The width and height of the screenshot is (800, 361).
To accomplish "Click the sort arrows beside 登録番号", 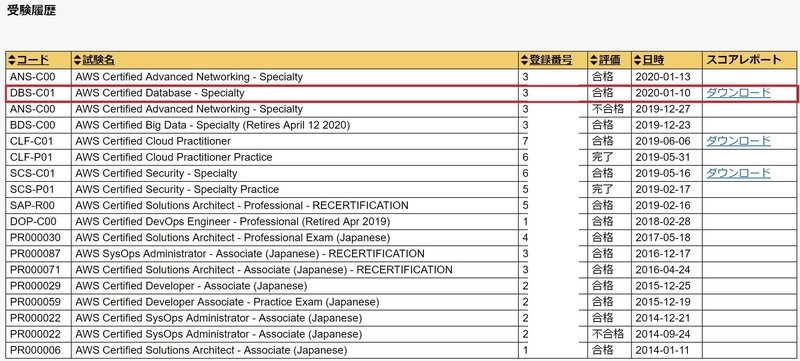I will 524,60.
